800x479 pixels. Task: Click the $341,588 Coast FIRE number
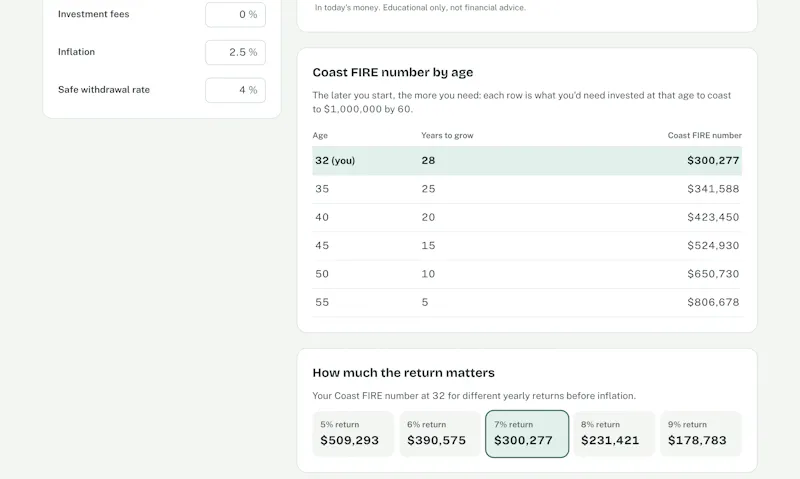[713, 189]
